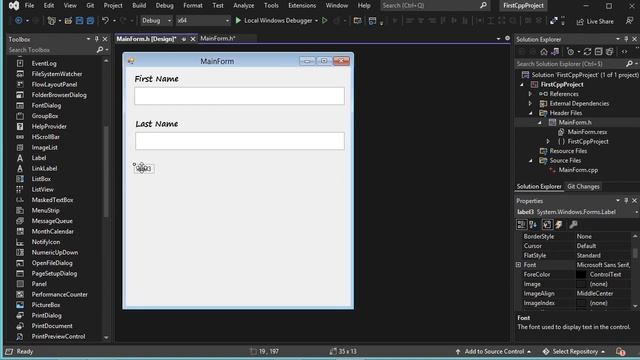
Task: Click View Code icon in Solution Explorer
Action: tap(624, 52)
